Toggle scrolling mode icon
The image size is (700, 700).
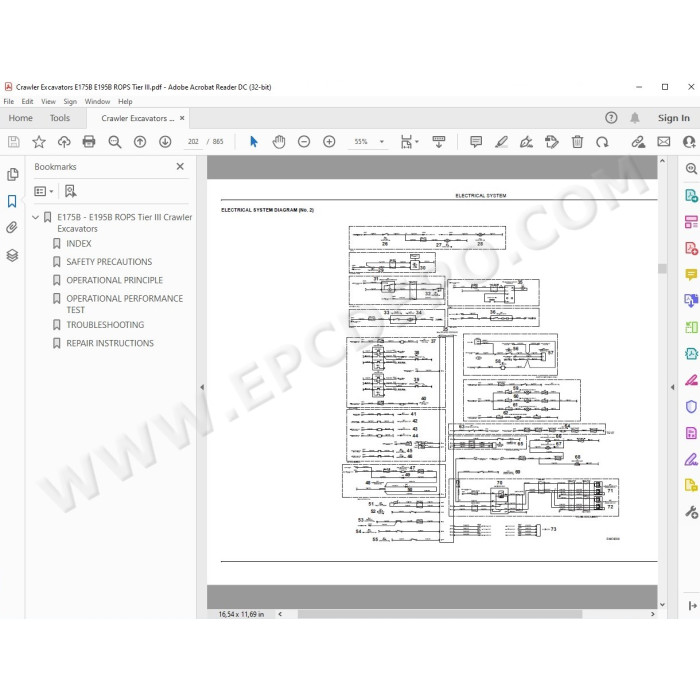439,142
